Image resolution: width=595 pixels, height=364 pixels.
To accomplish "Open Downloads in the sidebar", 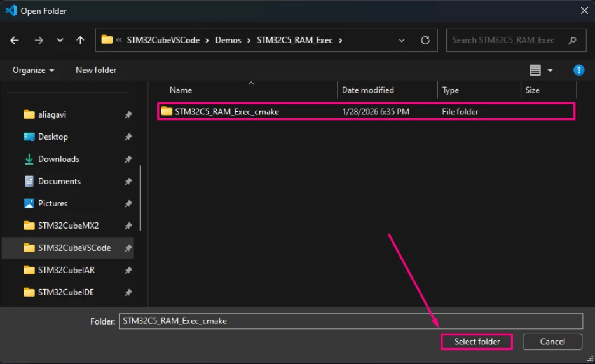I will click(x=58, y=159).
